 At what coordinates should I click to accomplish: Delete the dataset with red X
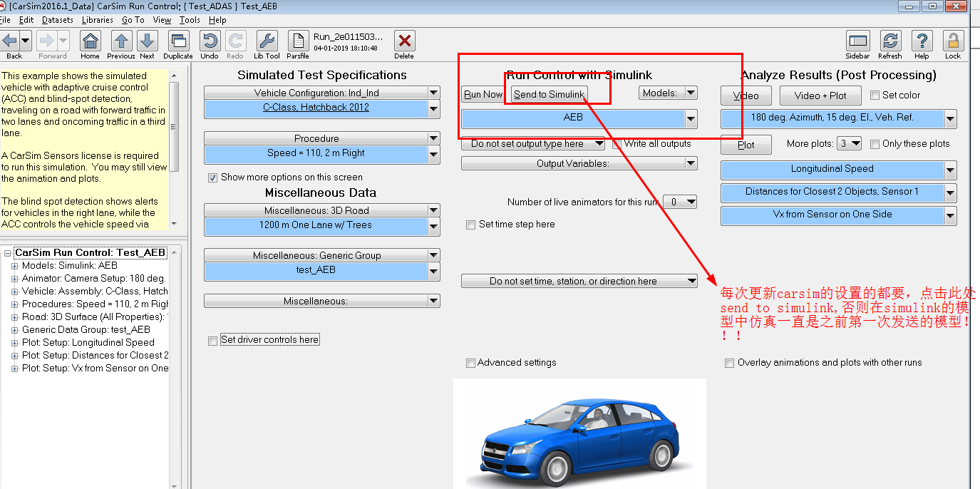(x=404, y=41)
